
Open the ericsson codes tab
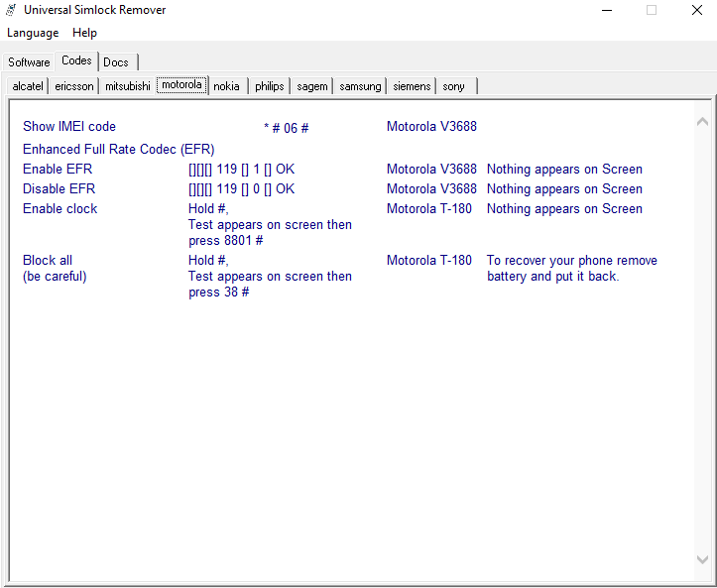click(74, 86)
